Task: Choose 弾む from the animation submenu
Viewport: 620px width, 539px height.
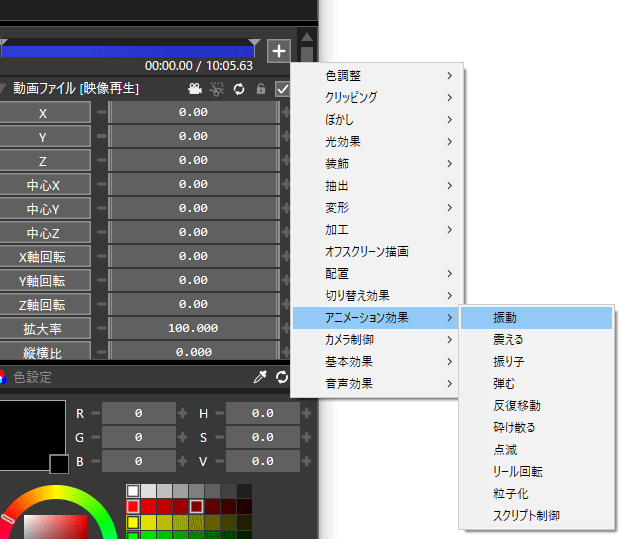Action: pyautogui.click(x=537, y=384)
